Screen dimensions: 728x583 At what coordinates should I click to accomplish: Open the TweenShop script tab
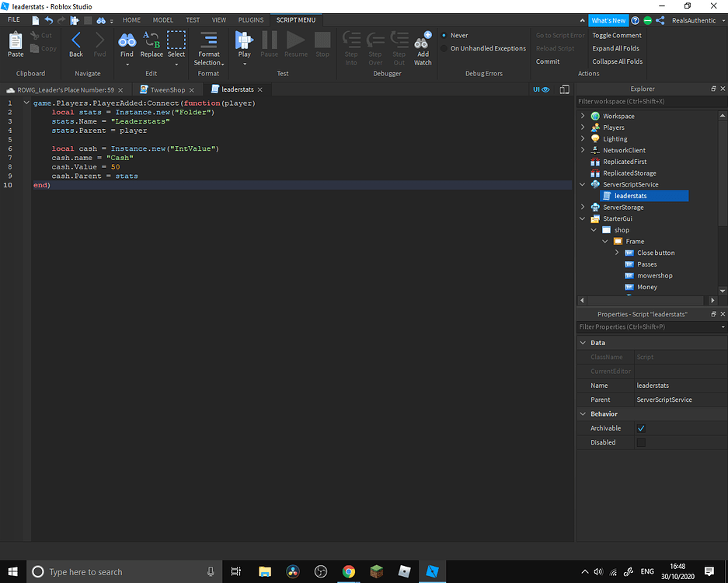tap(168, 89)
